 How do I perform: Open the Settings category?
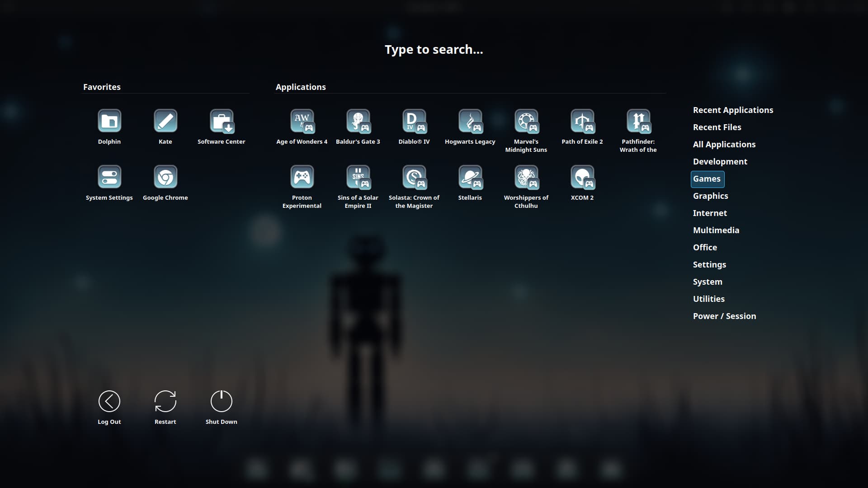coord(709,265)
